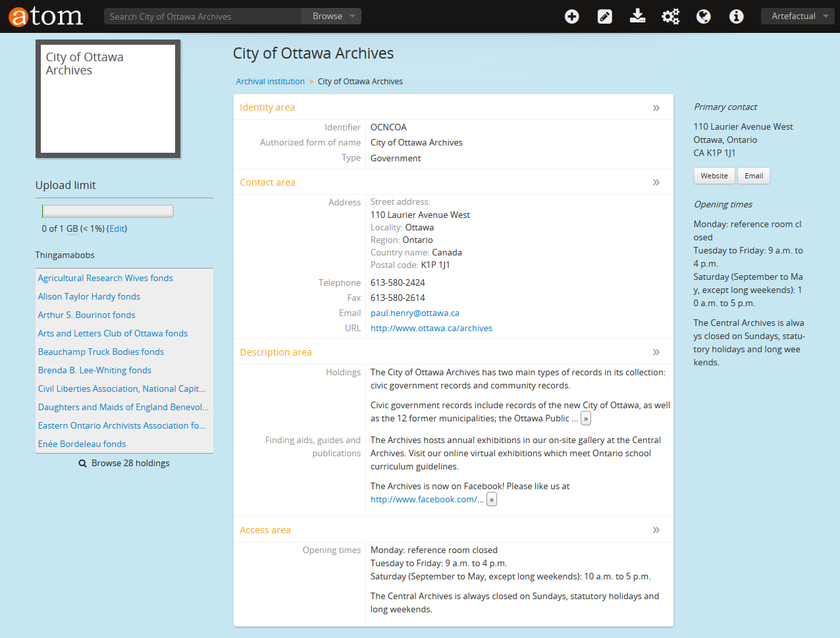
Task: Open the Quick links info icon
Action: point(736,16)
